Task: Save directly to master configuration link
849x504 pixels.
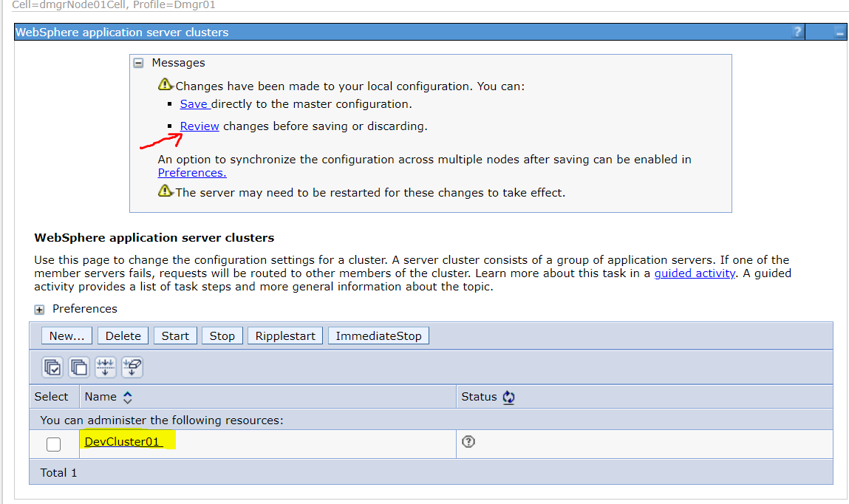Action: [194, 104]
